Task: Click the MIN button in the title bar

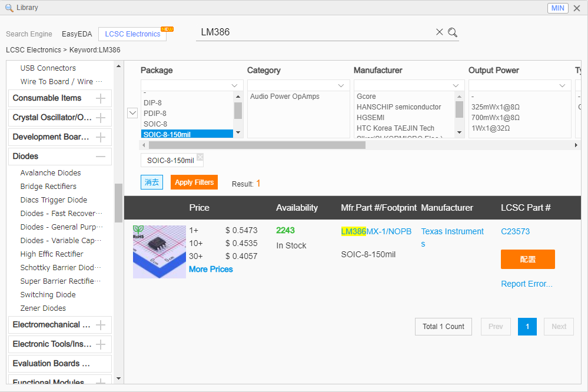Action: click(x=557, y=8)
